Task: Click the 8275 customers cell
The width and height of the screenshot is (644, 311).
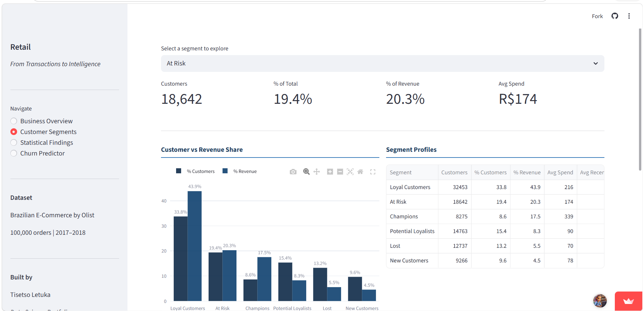Action: click(454, 217)
